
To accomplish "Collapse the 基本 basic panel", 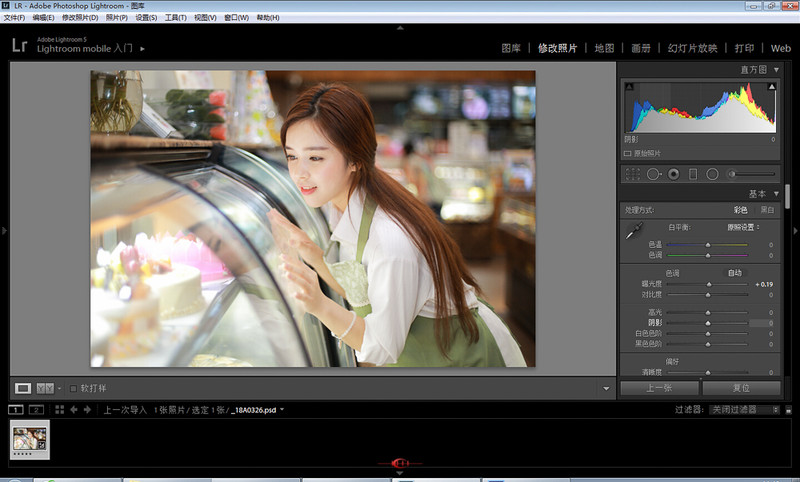I will click(x=777, y=194).
